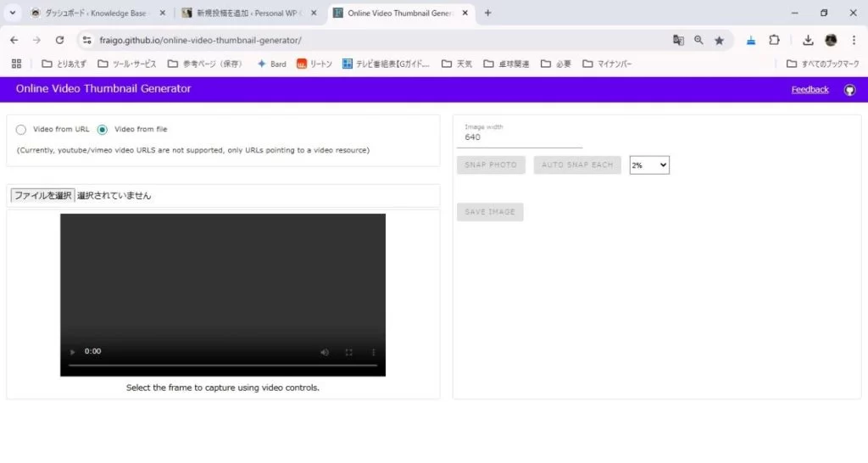Open the extensions puzzle icon
This screenshot has height=463, width=868.
click(x=774, y=40)
